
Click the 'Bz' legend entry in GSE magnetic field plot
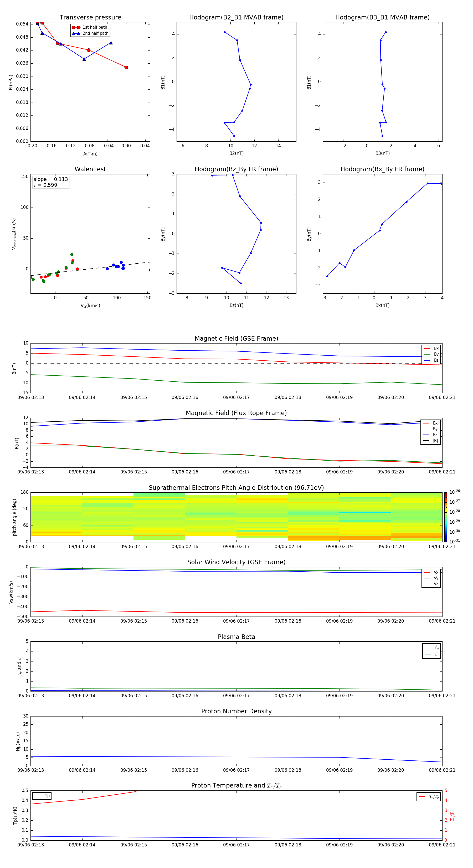tap(431, 361)
